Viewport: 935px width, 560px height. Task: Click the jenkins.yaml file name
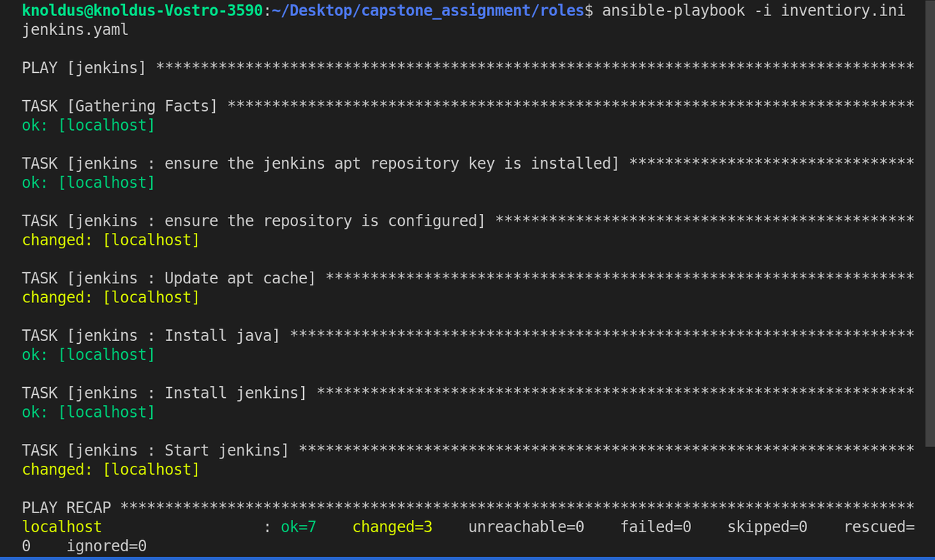pos(75,30)
